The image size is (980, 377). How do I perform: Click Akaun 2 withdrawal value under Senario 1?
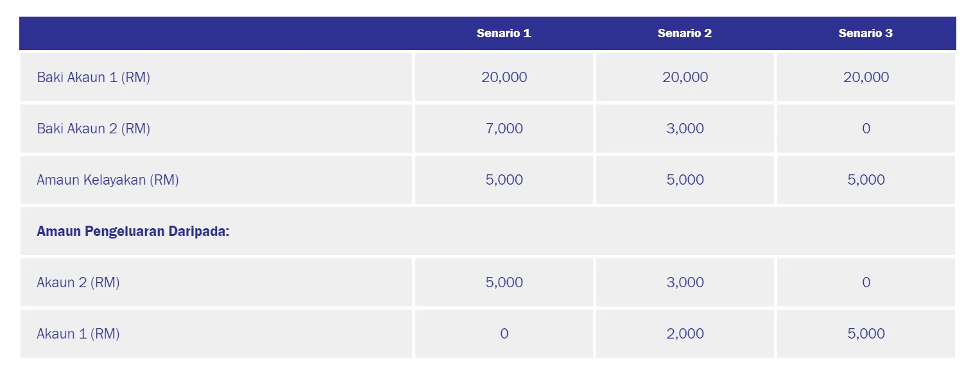tap(504, 283)
